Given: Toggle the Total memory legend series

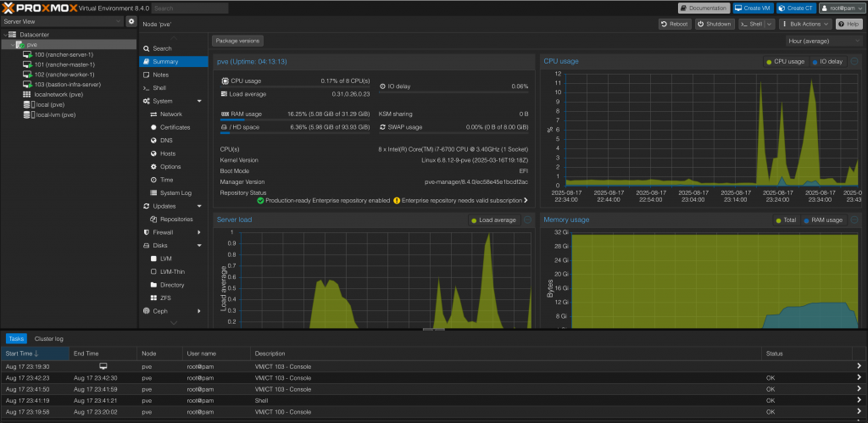Looking at the screenshot, I should click(x=786, y=220).
